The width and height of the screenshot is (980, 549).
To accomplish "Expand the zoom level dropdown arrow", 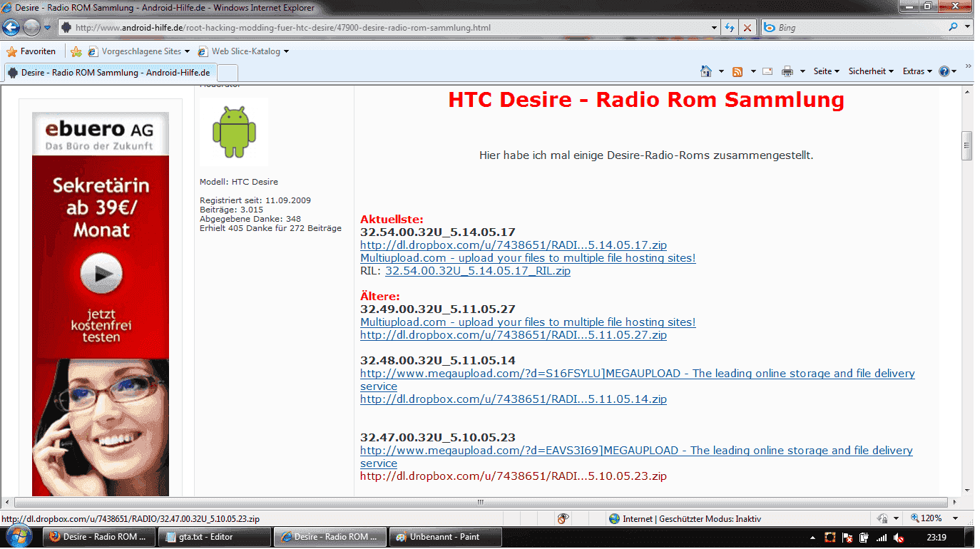I will tap(955, 518).
